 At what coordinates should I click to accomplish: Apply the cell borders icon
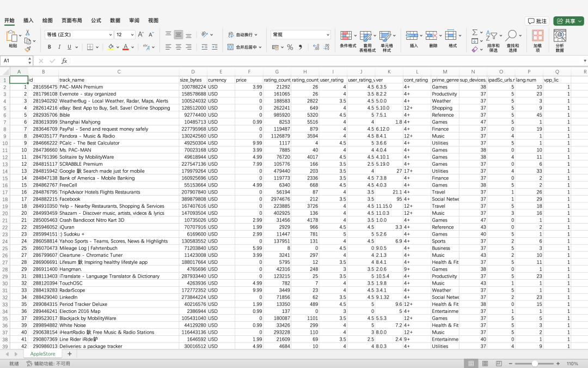[90, 47]
